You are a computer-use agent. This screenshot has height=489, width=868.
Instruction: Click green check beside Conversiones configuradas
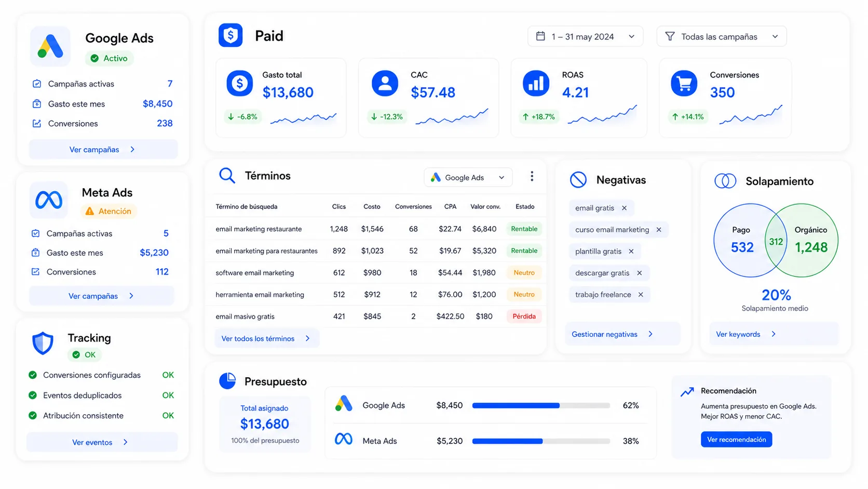click(x=33, y=375)
